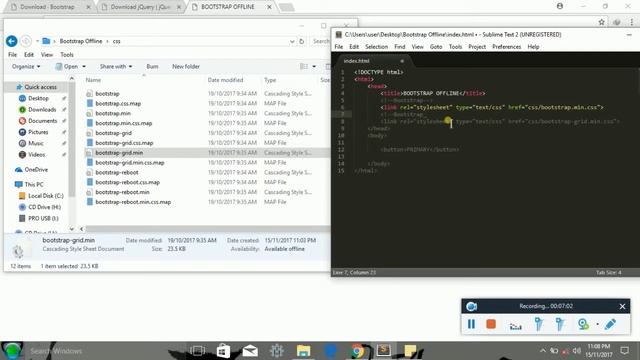
Task: Select OneDrive in the navigation pane
Action: (x=36, y=169)
